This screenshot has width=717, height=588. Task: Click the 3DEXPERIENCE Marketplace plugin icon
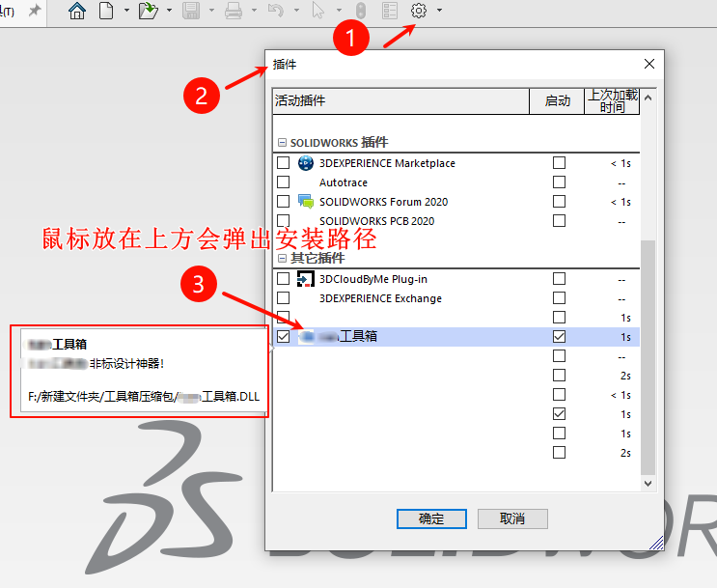[306, 163]
